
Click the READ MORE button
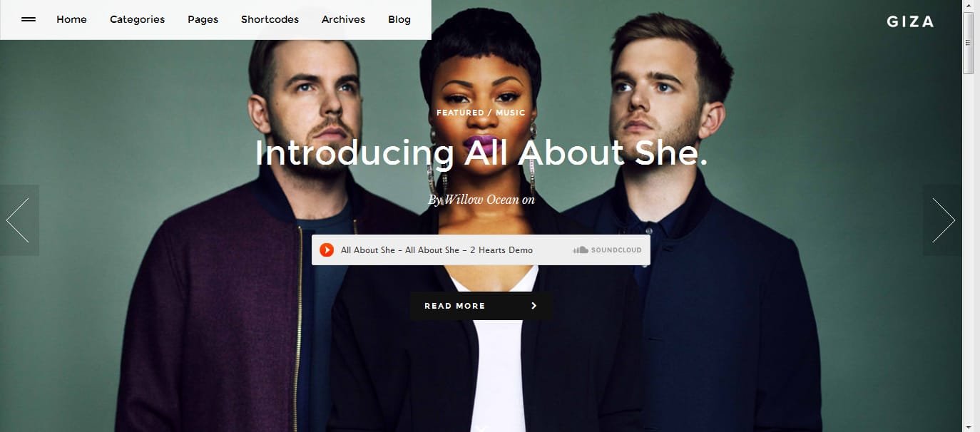(481, 306)
